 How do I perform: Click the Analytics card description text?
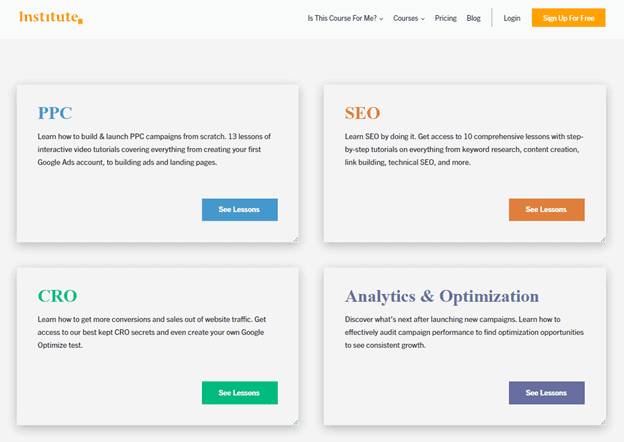pos(464,332)
